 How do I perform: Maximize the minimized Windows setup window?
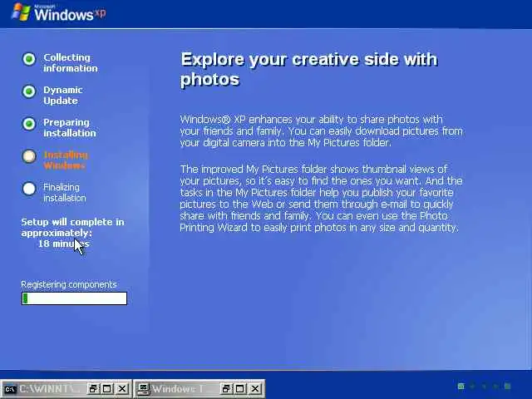click(240, 388)
